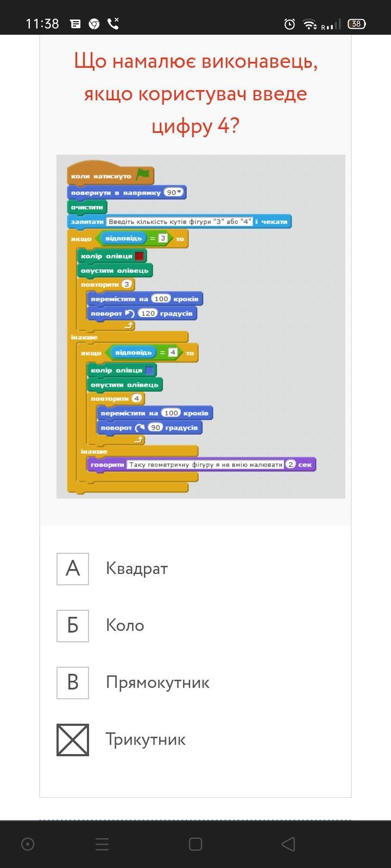Uncheck the crossed box next to Трикутник

coord(73,739)
